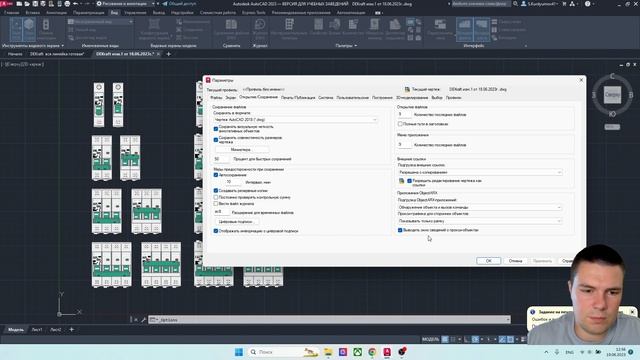Toggle the Layout Tabs button in Interface panel
Image resolution: width=640 pixels, height=360 pixels.
481,29
